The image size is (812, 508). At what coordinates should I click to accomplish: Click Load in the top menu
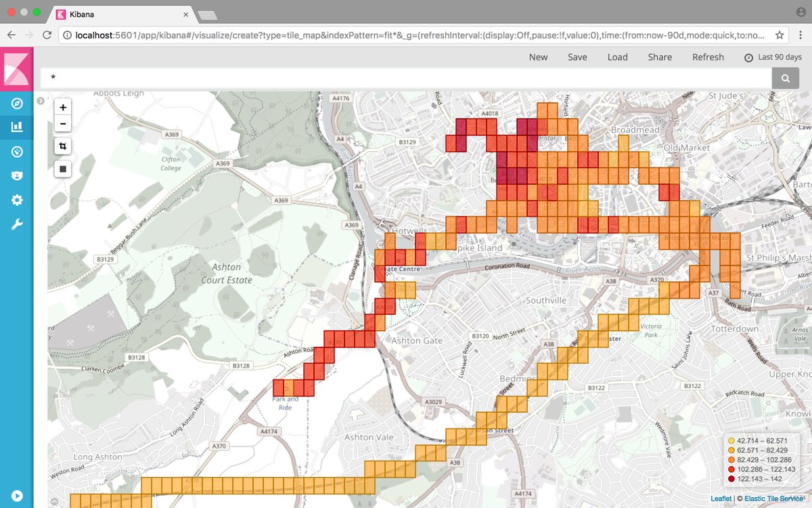[x=617, y=57]
